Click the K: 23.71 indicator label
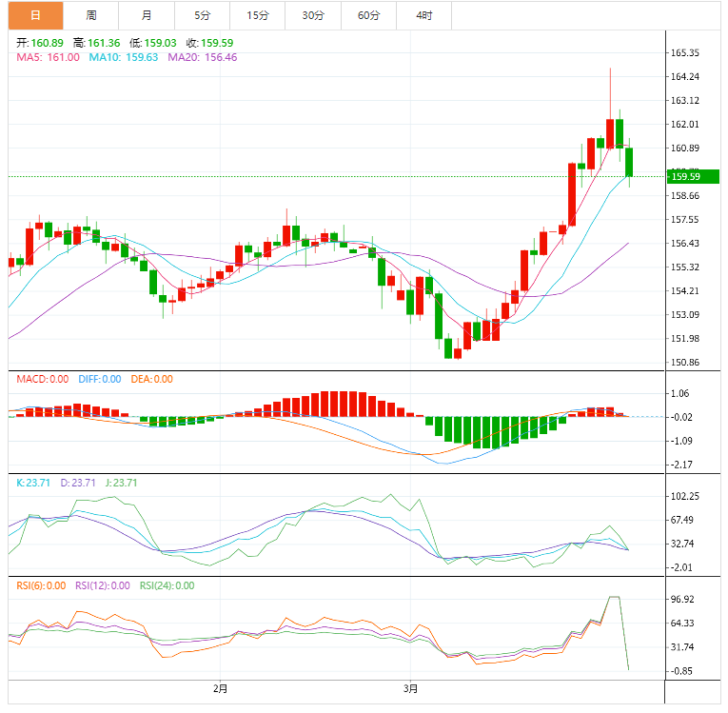This screenshot has height=713, width=728. pos(33,483)
